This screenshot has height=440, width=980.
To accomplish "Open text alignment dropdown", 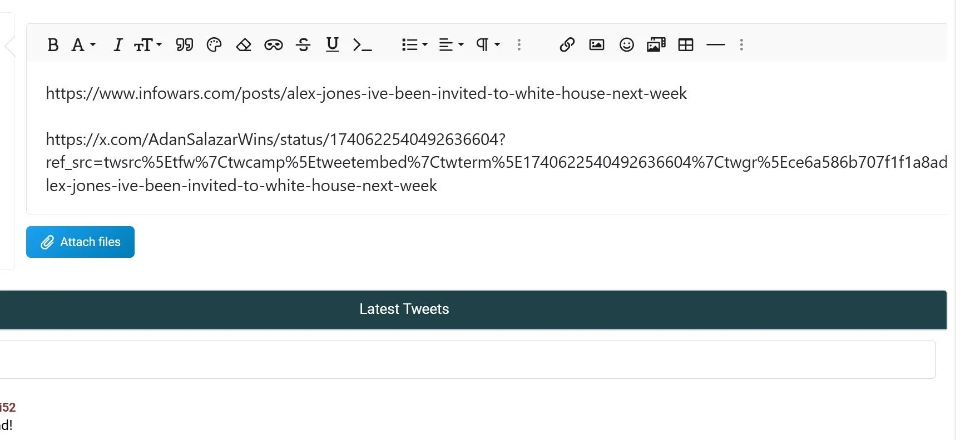I will point(451,45).
